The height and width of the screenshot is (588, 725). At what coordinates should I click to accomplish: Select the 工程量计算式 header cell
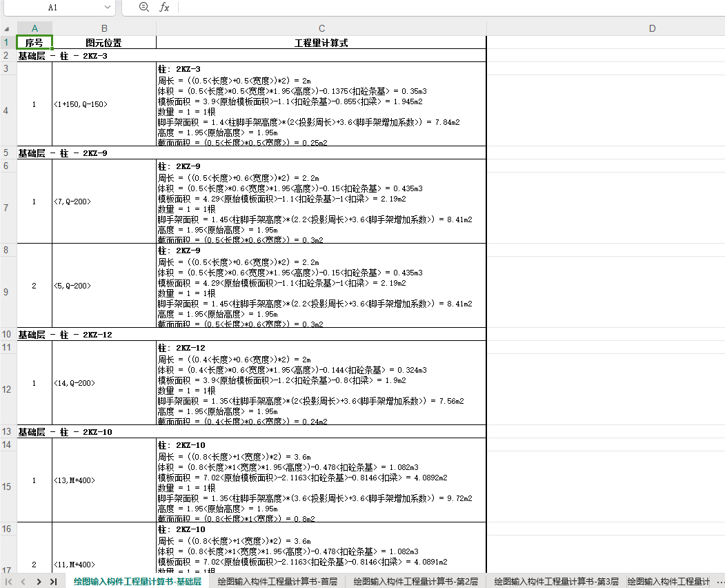(321, 43)
